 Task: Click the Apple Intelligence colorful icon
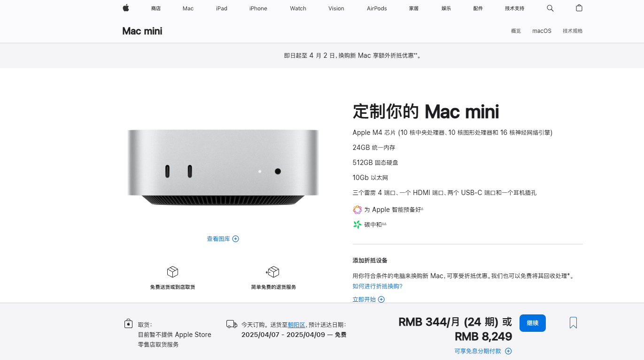coord(357,210)
